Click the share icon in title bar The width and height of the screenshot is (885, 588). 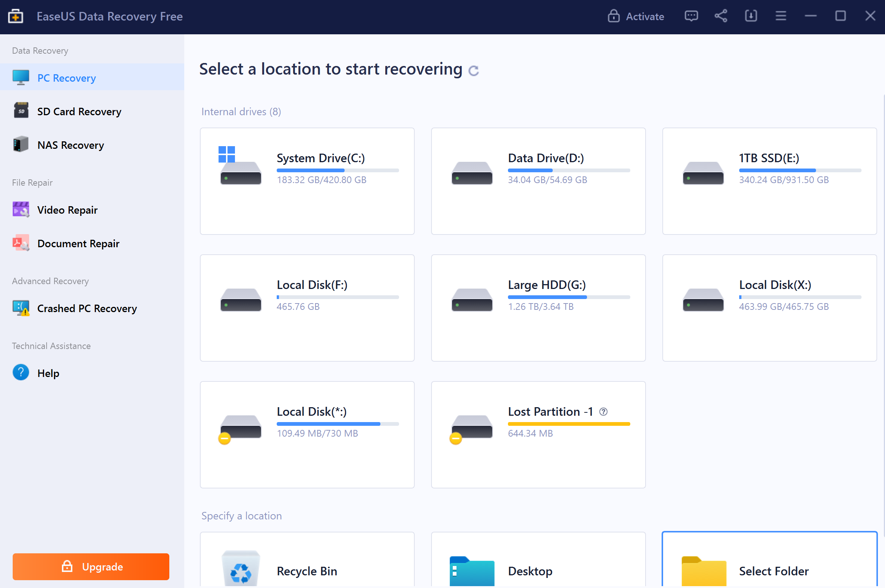[x=721, y=16]
